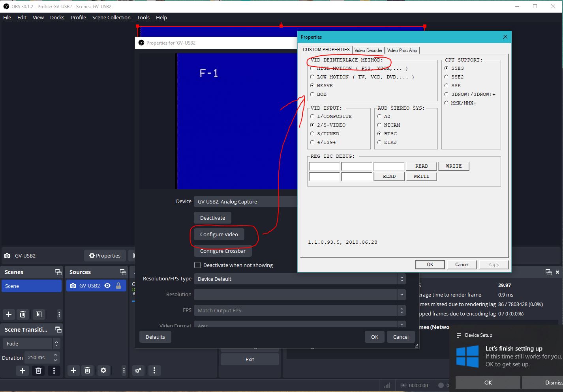Screen dimensions: 563x392
Task: Open advanced audio properties gears icon
Action: point(138,370)
